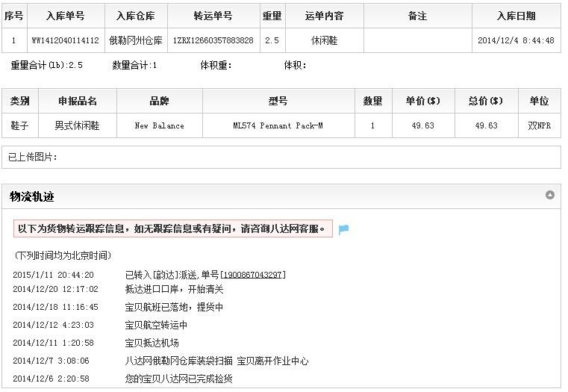Select the transfer number 1ZRX12660357883828
Image resolution: width=568 pixels, height=392 pixels.
[x=213, y=40]
